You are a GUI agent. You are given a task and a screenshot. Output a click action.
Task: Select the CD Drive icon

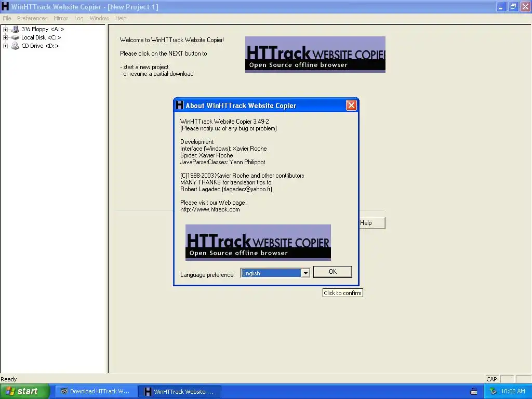15,46
